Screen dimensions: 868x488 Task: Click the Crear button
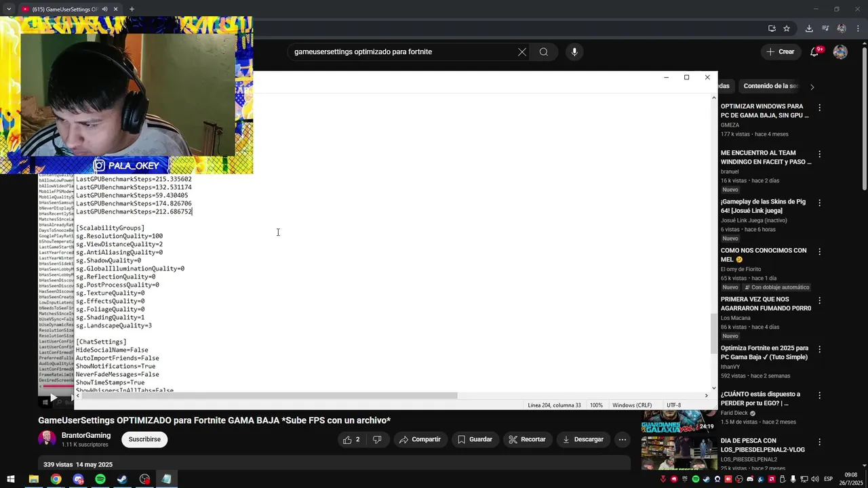pyautogui.click(x=780, y=52)
